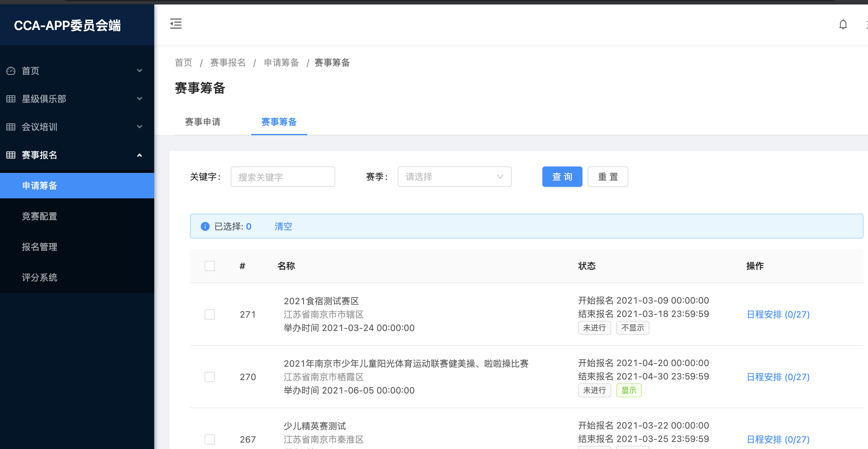The image size is (868, 449).
Task: Click the table icon beside 会议培训
Action: [x=11, y=127]
